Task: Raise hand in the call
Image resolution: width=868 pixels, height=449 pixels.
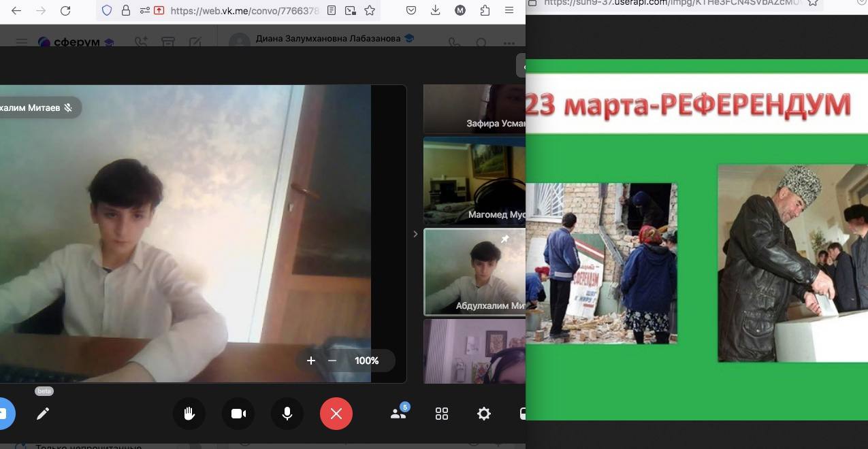Action: (189, 414)
